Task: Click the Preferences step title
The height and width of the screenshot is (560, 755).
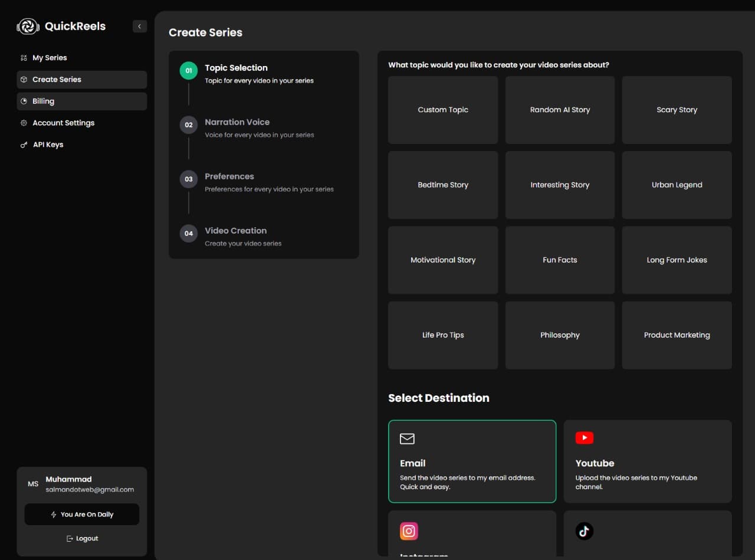Action: (229, 176)
